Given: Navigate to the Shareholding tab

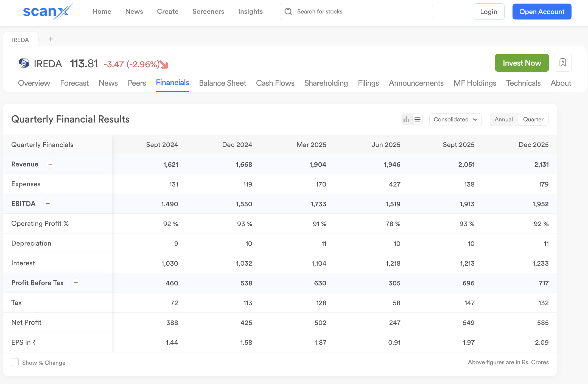Looking at the screenshot, I should click(x=326, y=83).
